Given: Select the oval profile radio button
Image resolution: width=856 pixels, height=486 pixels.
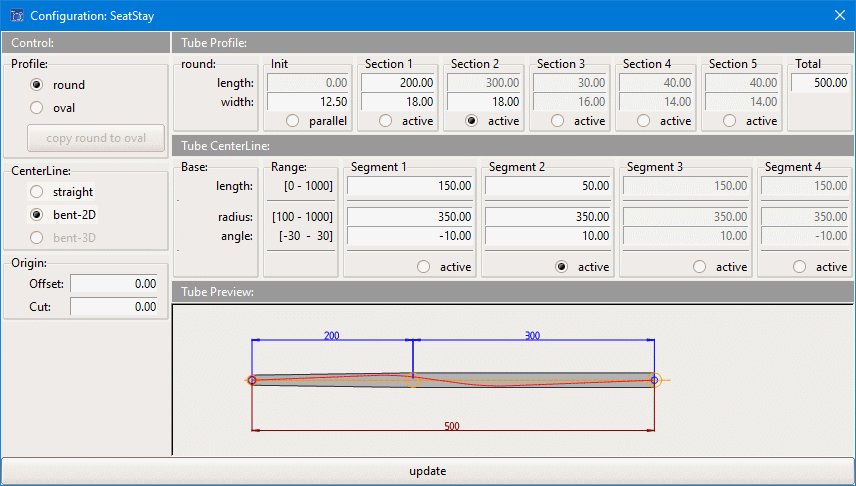Looking at the screenshot, I should tap(37, 108).
